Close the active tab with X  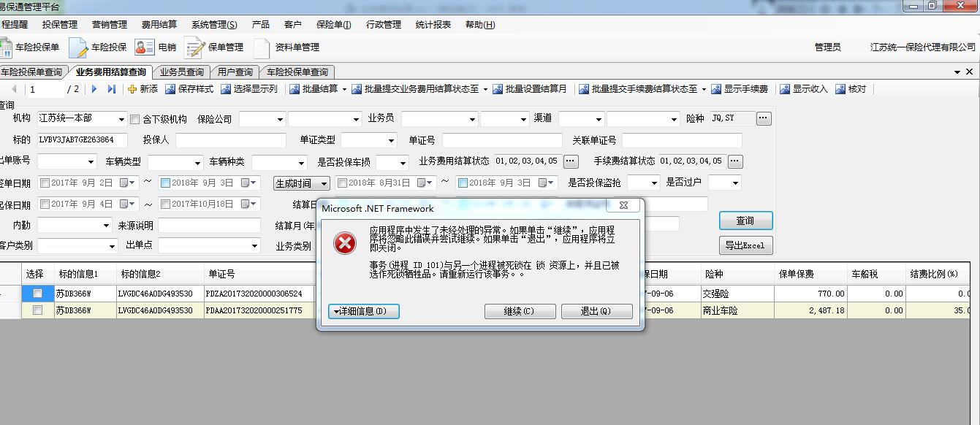(970, 72)
